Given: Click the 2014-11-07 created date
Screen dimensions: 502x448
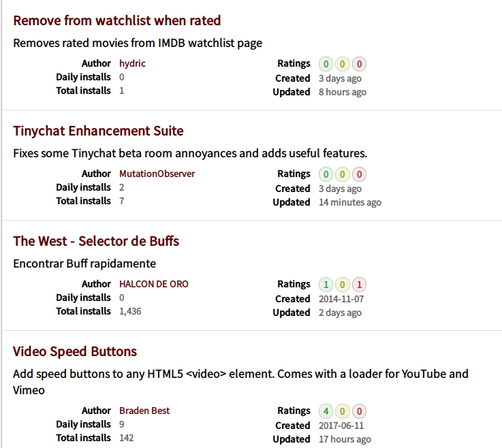Looking at the screenshot, I should point(342,299).
